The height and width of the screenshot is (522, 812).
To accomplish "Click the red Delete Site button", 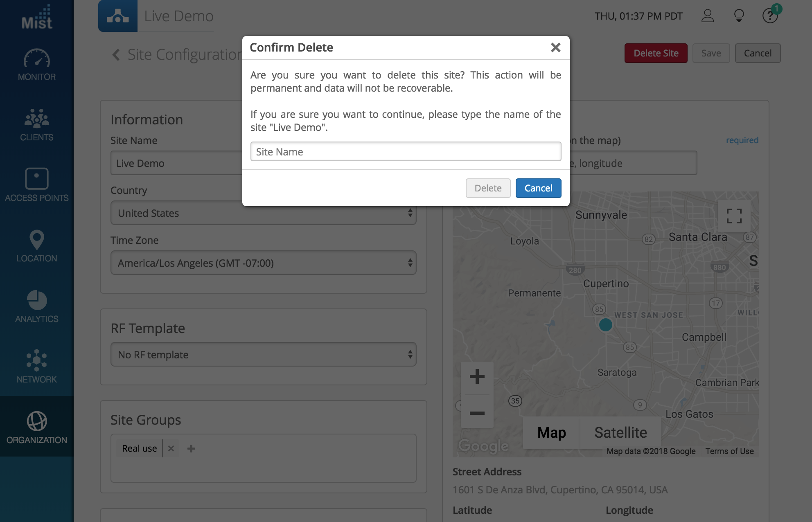I will [656, 53].
